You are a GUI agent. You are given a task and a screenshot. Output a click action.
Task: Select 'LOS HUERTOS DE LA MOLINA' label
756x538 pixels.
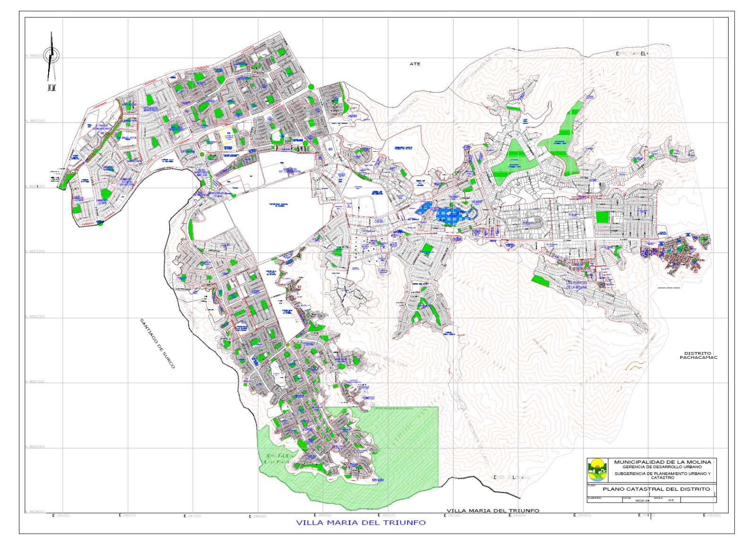(576, 285)
